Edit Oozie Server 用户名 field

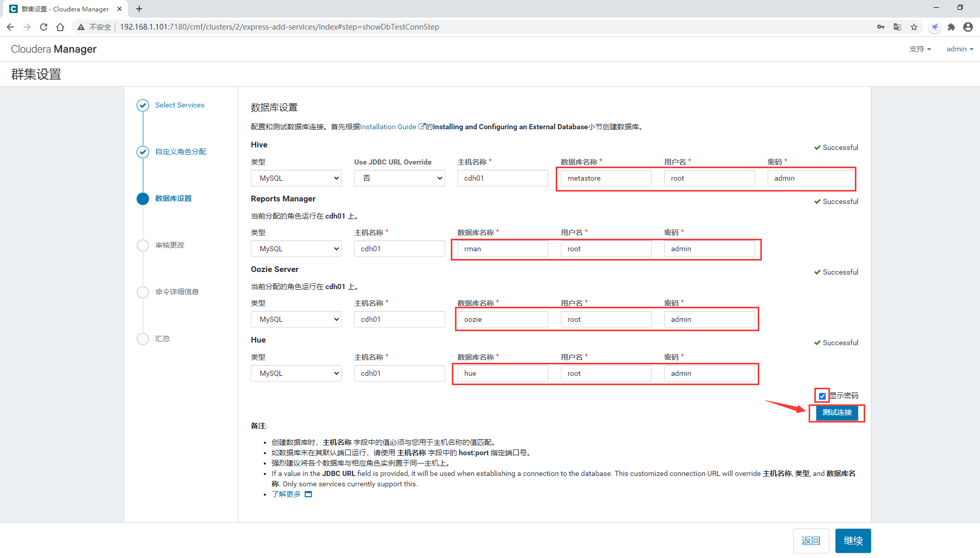[x=606, y=319]
